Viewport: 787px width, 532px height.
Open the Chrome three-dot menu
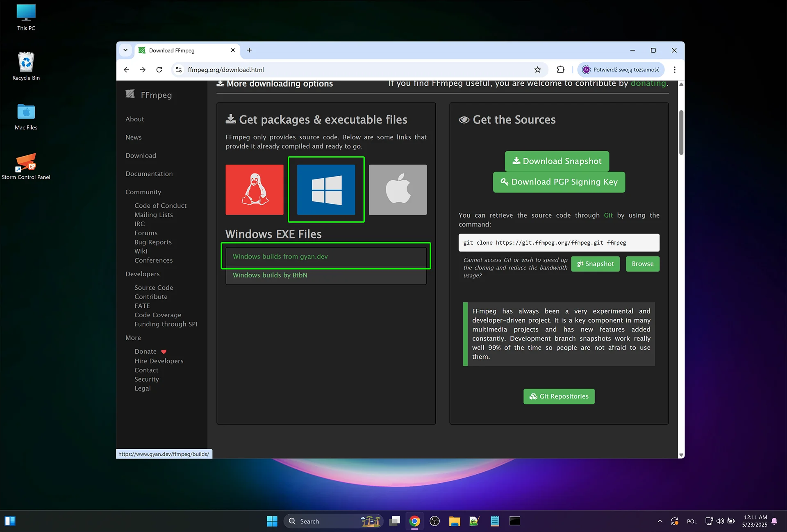click(674, 70)
